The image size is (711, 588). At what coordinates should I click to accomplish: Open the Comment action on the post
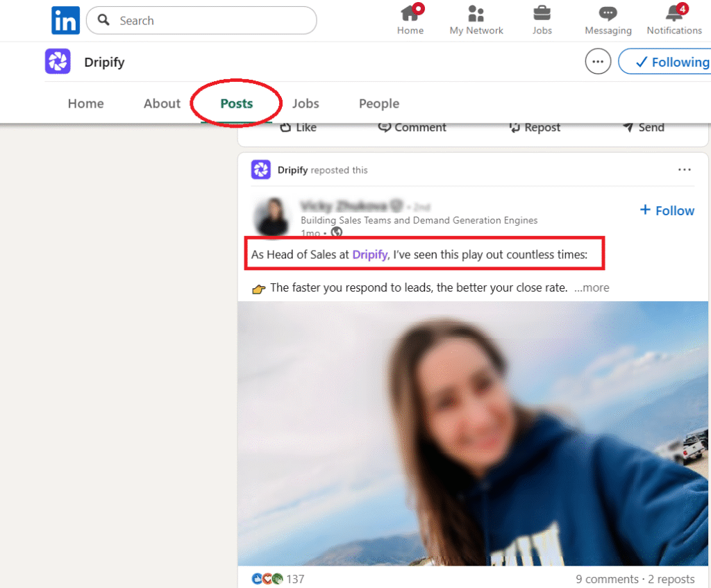(x=412, y=127)
